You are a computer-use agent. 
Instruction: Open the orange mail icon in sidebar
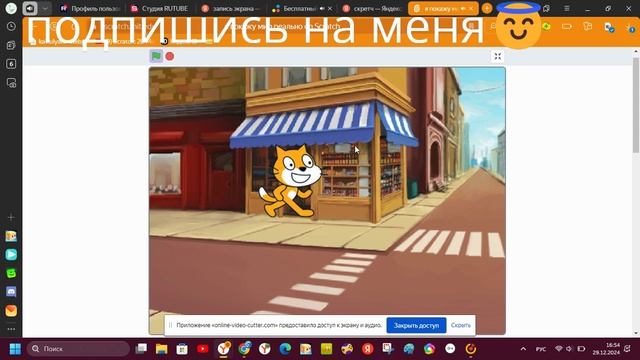11,311
